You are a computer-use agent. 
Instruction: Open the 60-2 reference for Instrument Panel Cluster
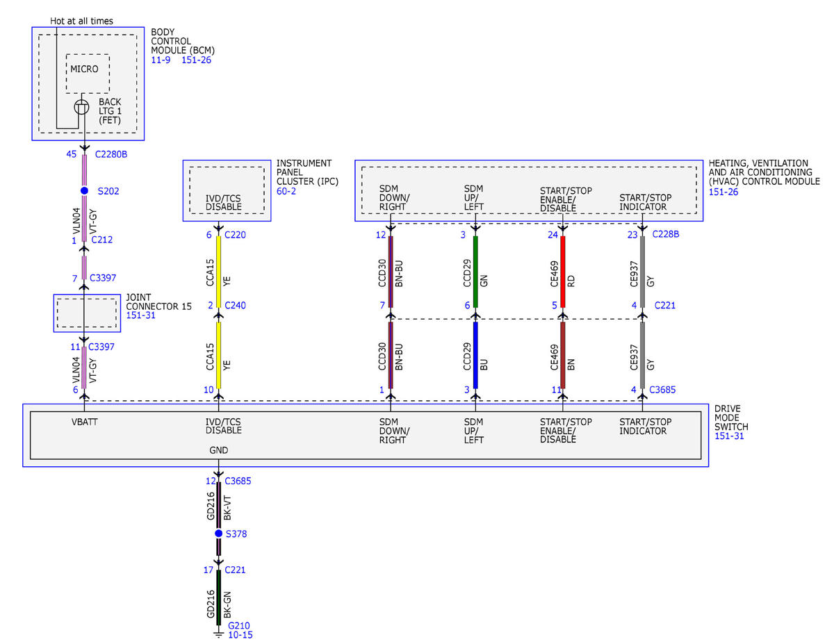(286, 190)
